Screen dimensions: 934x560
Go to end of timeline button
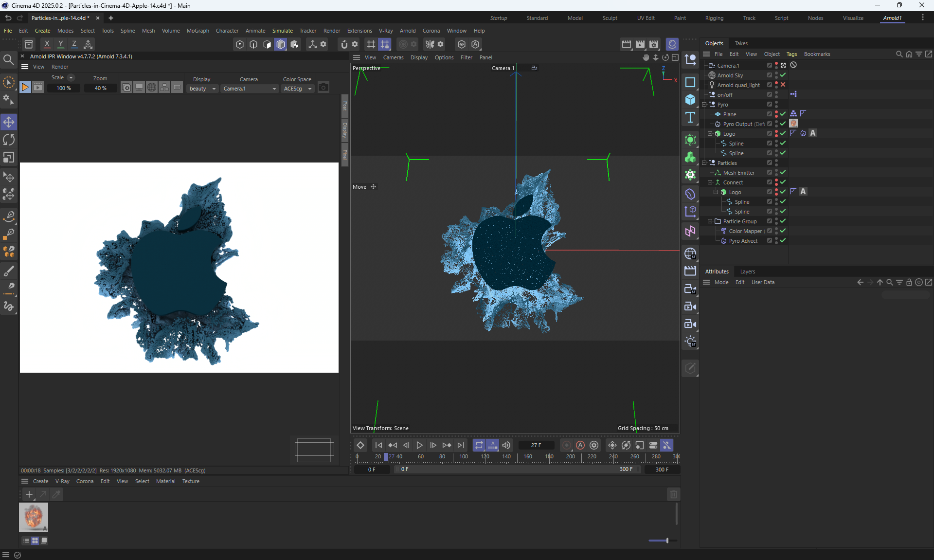pos(461,445)
